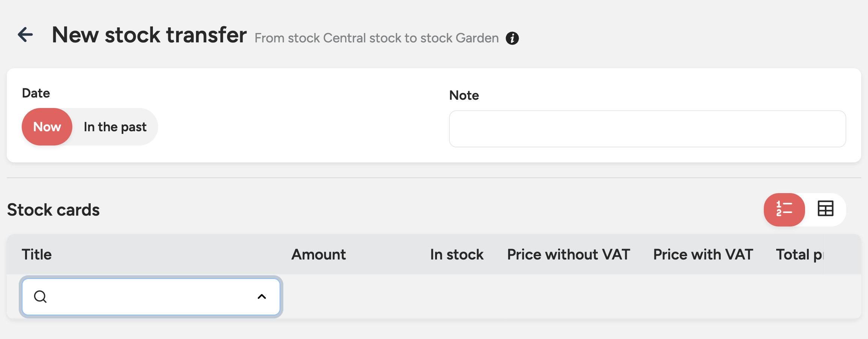This screenshot has width=868, height=339.
Task: Click the magnifier search icon
Action: (x=40, y=297)
